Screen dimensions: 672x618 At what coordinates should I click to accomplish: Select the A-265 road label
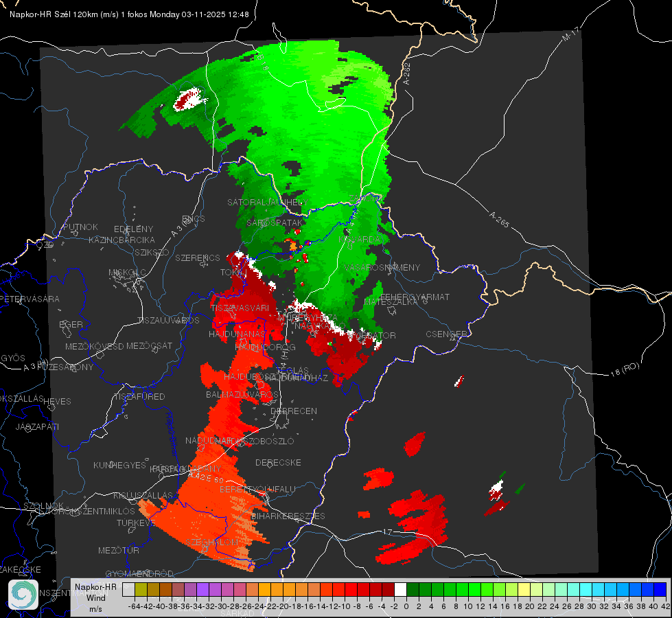pyautogui.click(x=499, y=220)
